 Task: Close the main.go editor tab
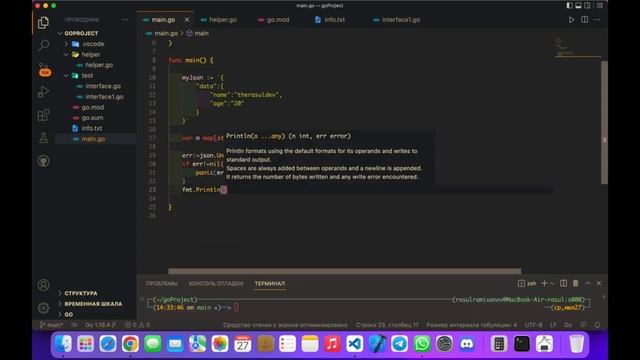187,20
